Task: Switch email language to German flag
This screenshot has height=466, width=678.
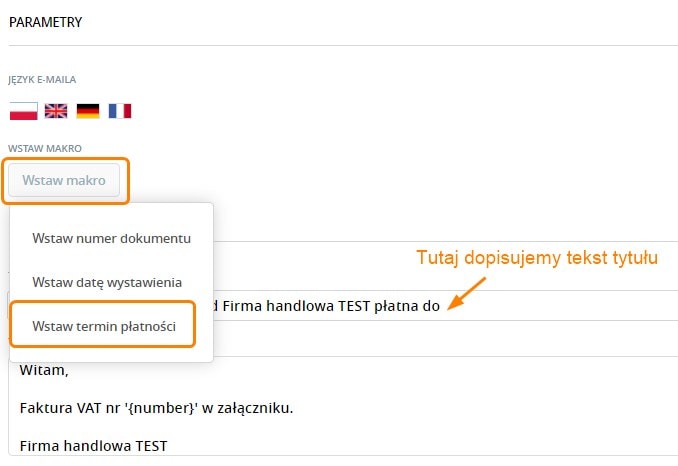Action: (x=88, y=110)
